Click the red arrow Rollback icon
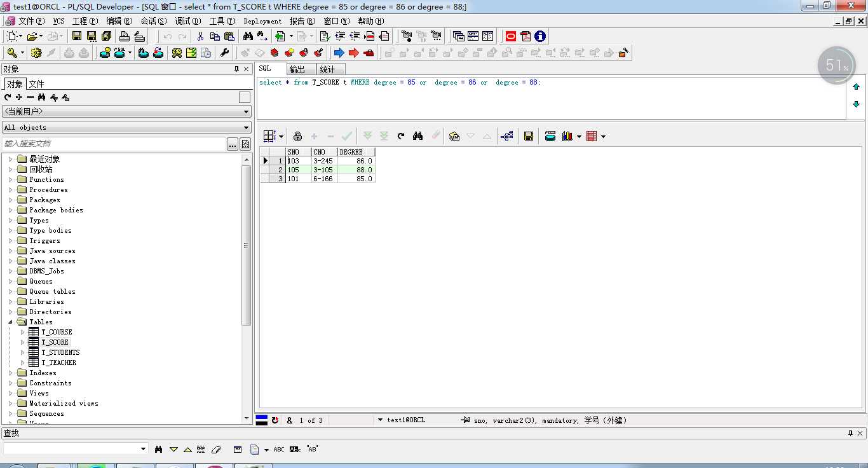The image size is (868, 468). point(354,53)
